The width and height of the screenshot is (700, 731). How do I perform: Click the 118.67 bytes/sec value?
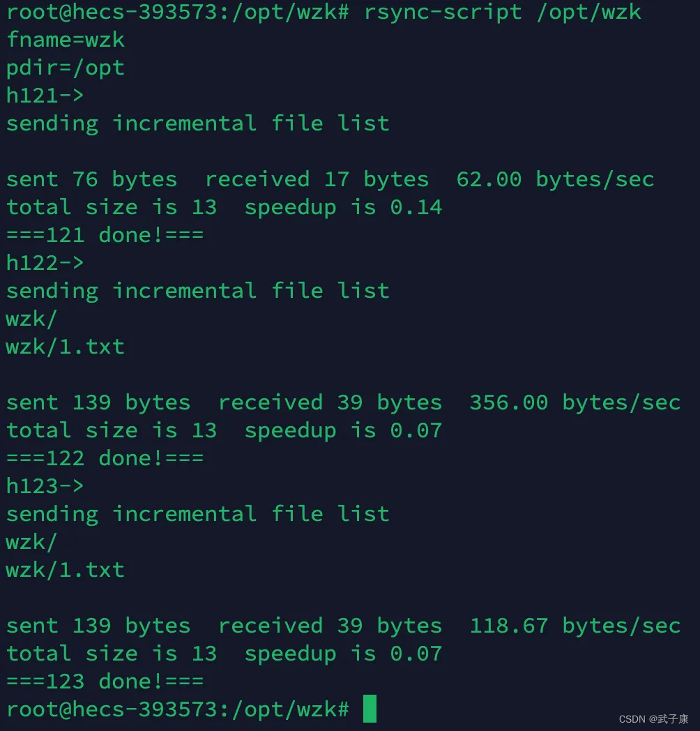coord(575,626)
